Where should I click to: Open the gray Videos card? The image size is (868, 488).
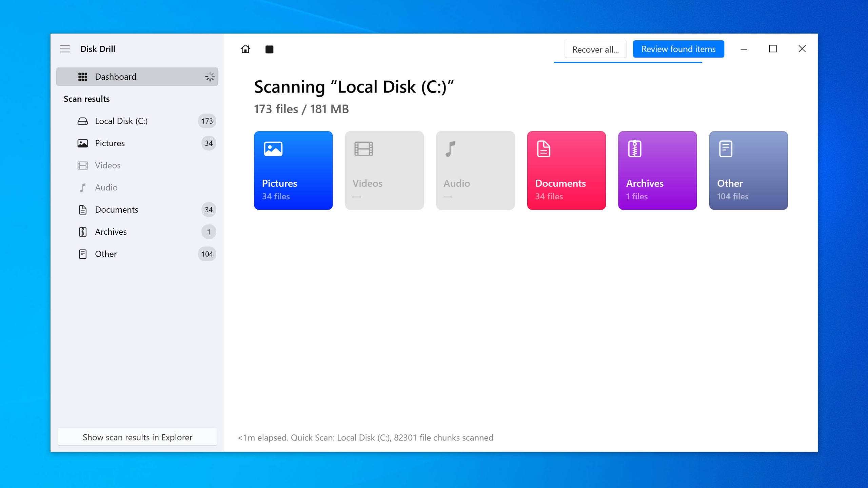[384, 170]
